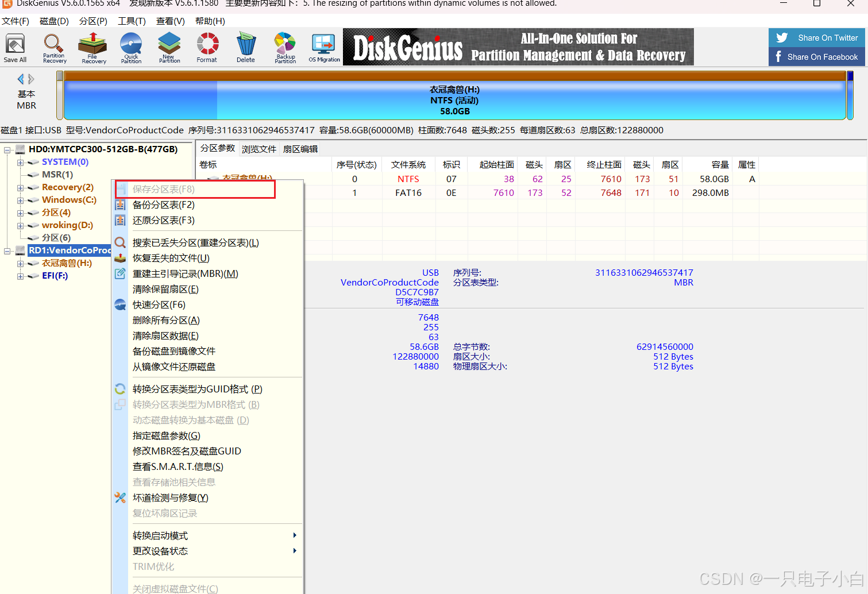Open the 文件(F) menu
The height and width of the screenshot is (594, 868).
click(x=16, y=21)
